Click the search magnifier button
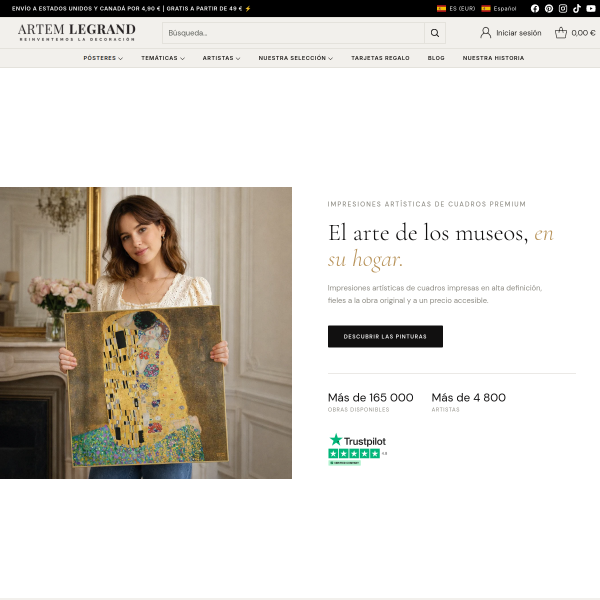The height and width of the screenshot is (600, 600). [435, 33]
